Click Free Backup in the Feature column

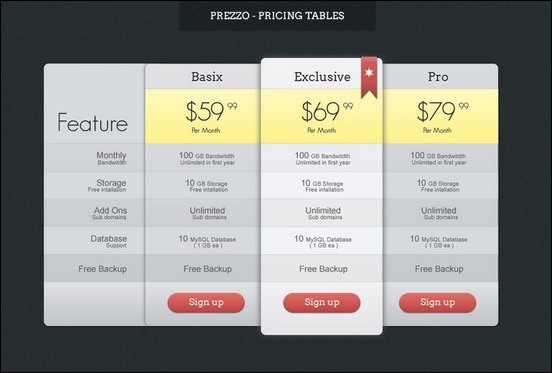(x=102, y=269)
